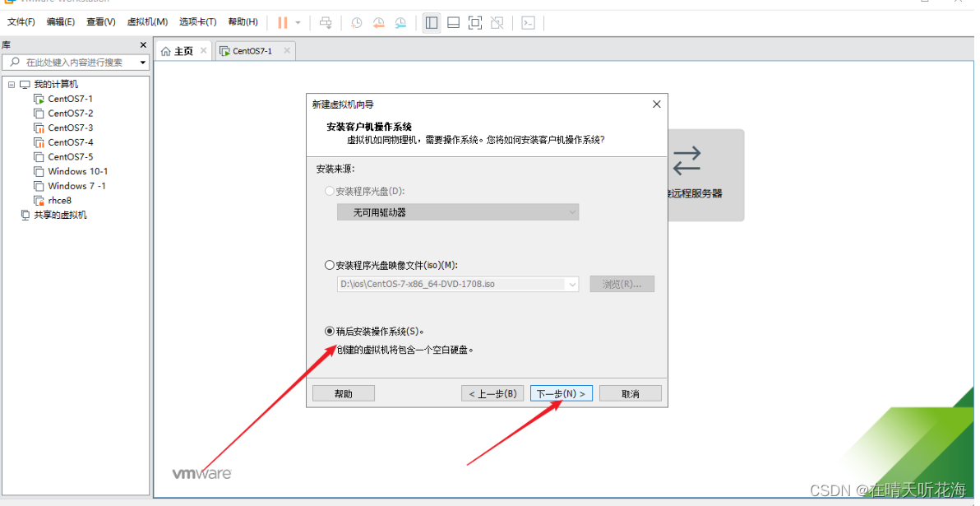Select rhce8 virtual machine
The width and height of the screenshot is (980, 506).
coord(59,200)
